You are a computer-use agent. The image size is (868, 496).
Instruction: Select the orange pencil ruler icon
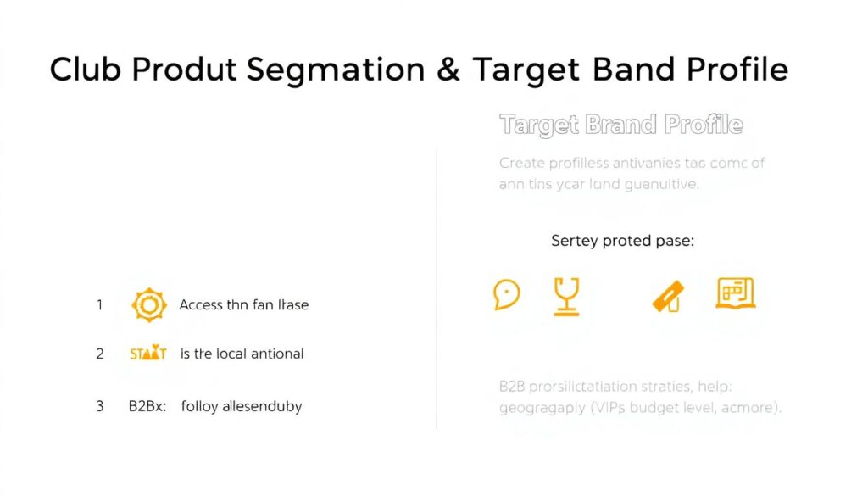[x=668, y=296]
